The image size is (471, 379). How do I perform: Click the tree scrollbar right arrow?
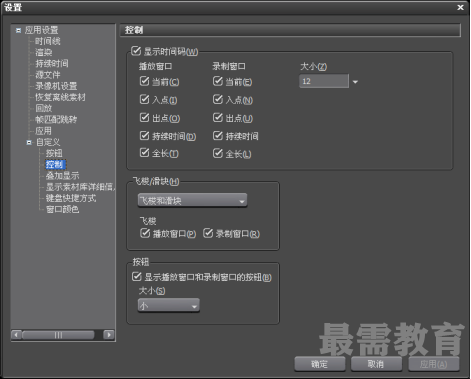pyautogui.click(x=109, y=335)
